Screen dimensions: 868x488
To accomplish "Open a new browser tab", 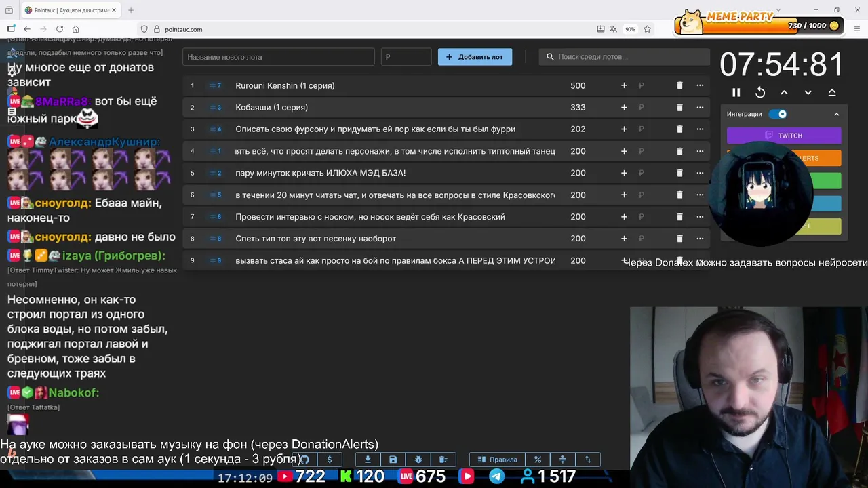I will point(131,10).
